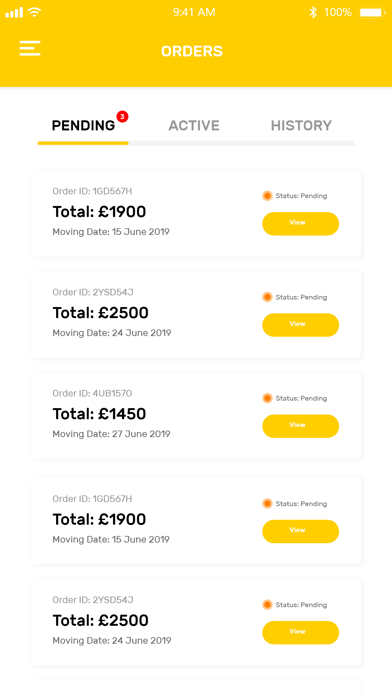This screenshot has height=696, width=392.
Task: Switch to the Active tab
Action: click(194, 126)
